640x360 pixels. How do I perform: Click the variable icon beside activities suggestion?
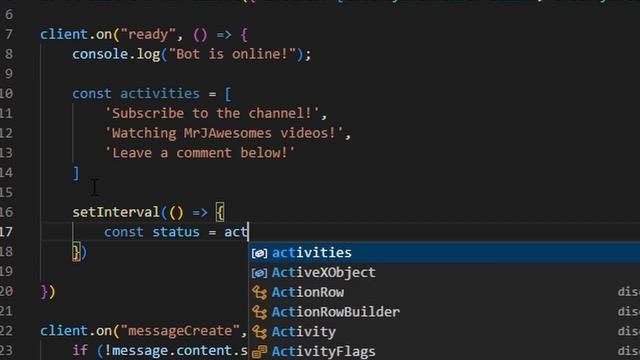(x=259, y=253)
